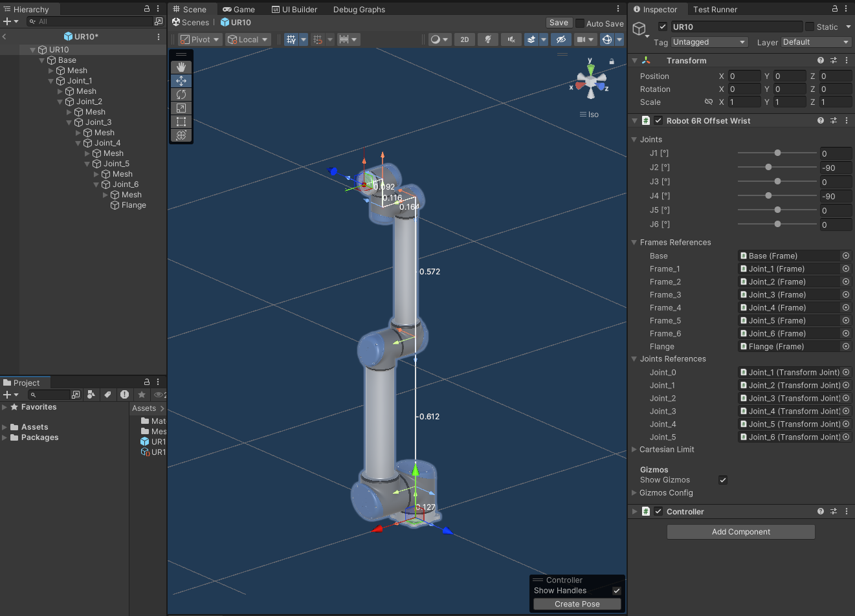Expand the Cartesian Limit foldout
855x616 pixels.
pyautogui.click(x=634, y=450)
